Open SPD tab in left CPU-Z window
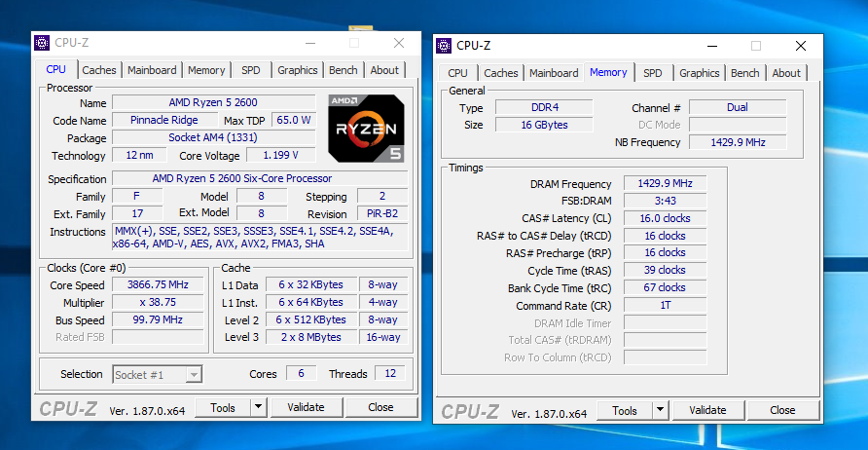 tap(251, 70)
